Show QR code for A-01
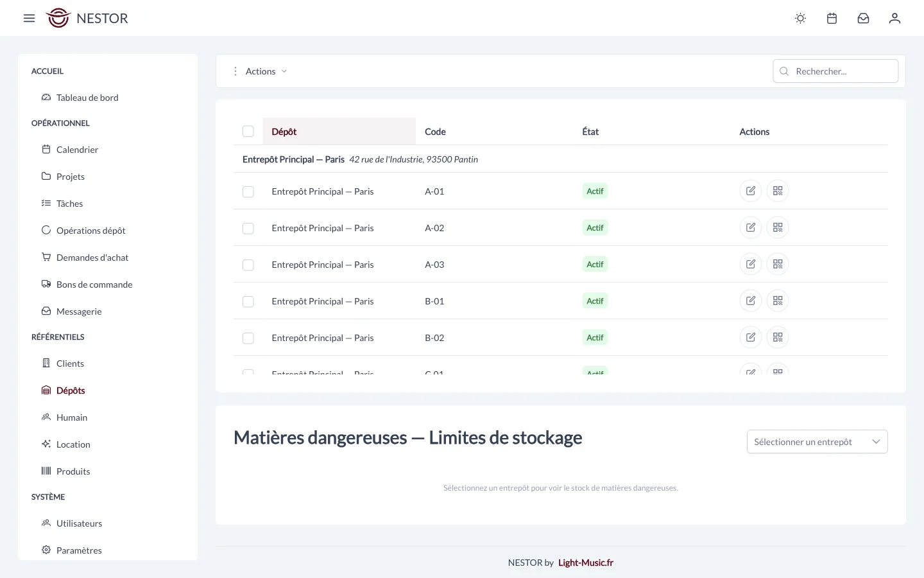The width and height of the screenshot is (924, 578). (x=778, y=191)
